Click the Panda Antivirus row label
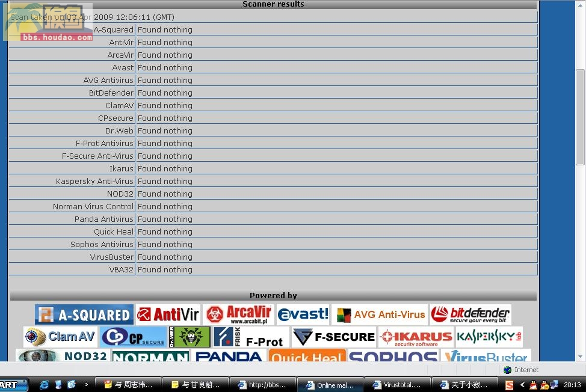Image resolution: width=586 pixels, height=392 pixels. [x=104, y=219]
